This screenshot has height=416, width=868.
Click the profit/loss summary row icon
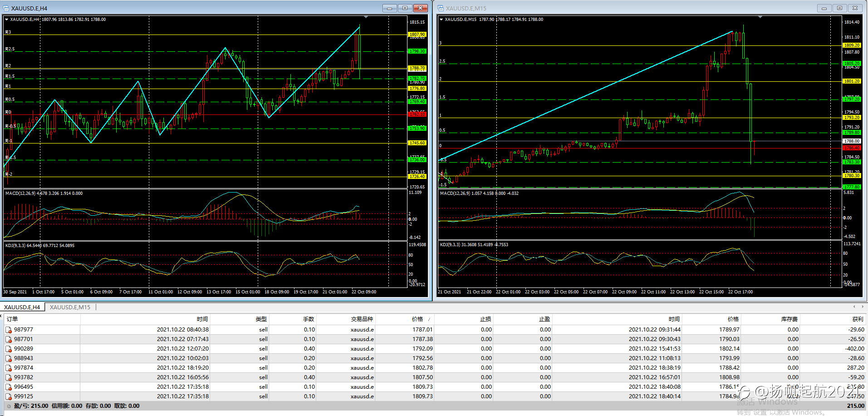[9, 406]
